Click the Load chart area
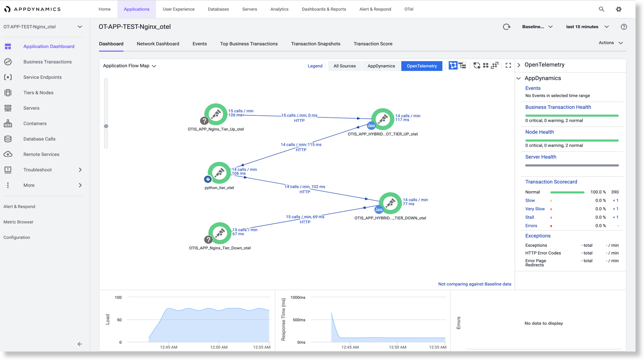The width and height of the screenshot is (644, 360). (x=198, y=320)
